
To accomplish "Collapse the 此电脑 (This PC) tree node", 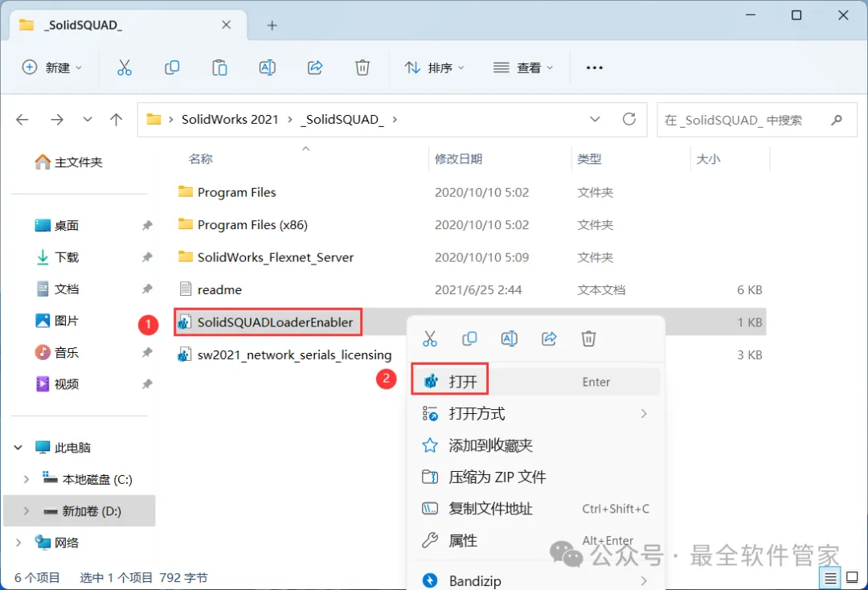I will (x=18, y=447).
